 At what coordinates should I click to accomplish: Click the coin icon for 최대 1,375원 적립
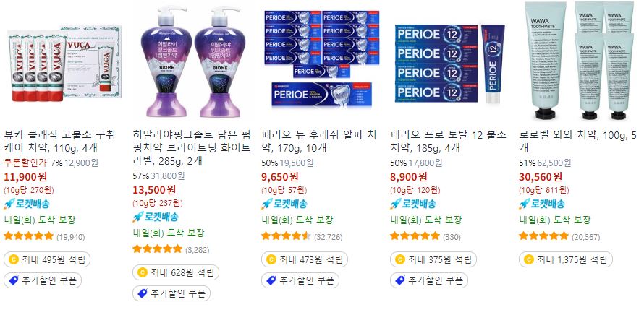(x=529, y=259)
